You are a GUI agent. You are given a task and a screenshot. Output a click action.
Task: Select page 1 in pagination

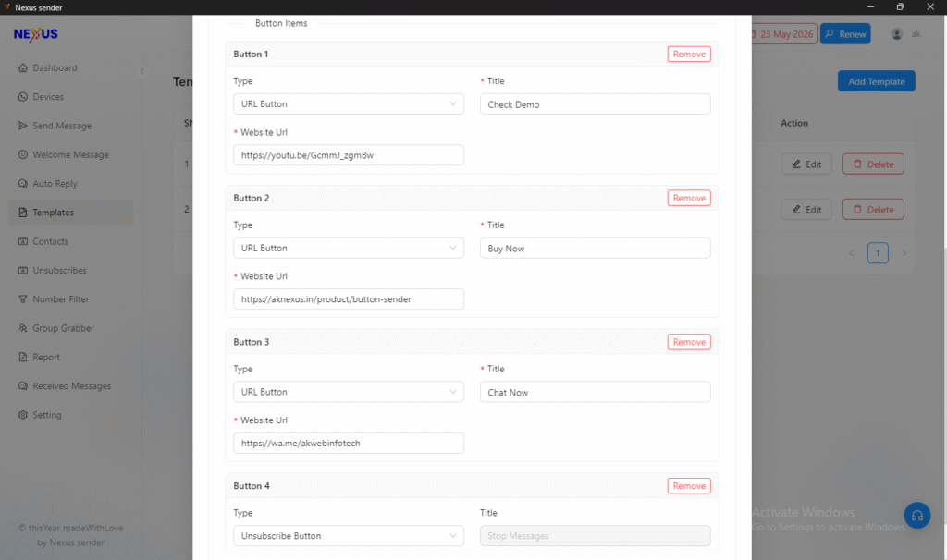point(878,253)
